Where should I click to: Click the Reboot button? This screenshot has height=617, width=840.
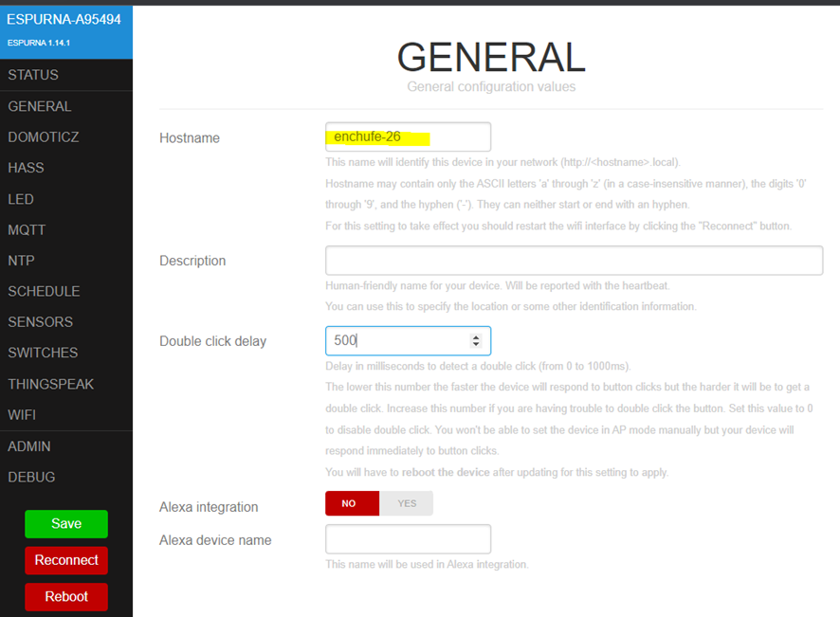[66, 596]
